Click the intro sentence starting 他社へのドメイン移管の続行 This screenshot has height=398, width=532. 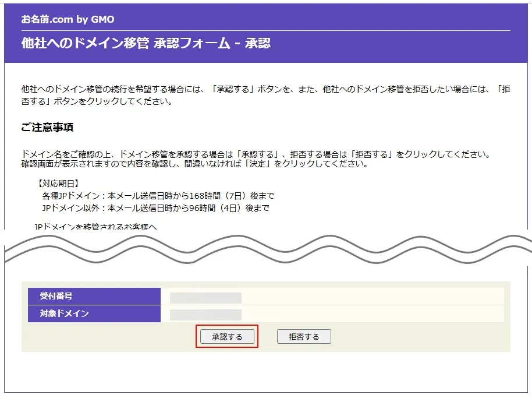click(x=256, y=90)
